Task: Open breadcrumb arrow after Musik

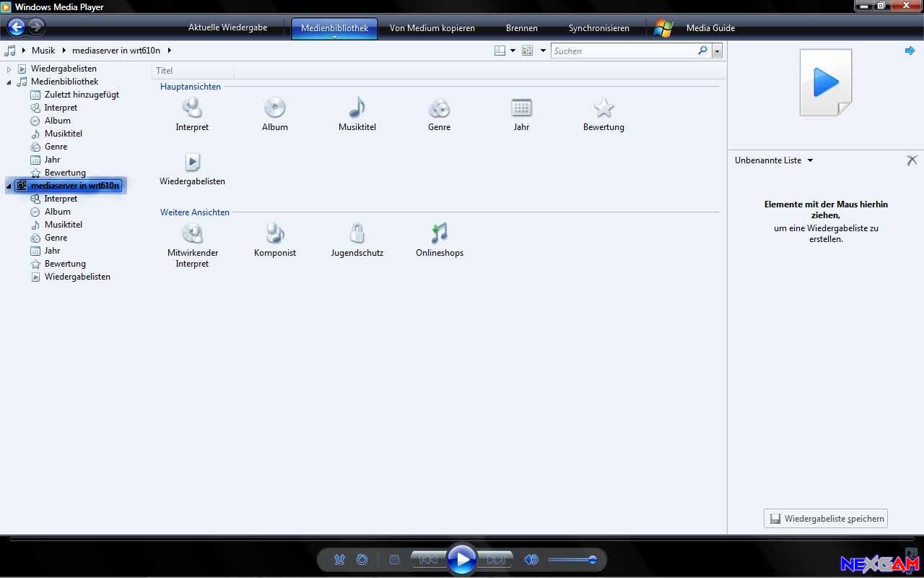Action: click(64, 51)
